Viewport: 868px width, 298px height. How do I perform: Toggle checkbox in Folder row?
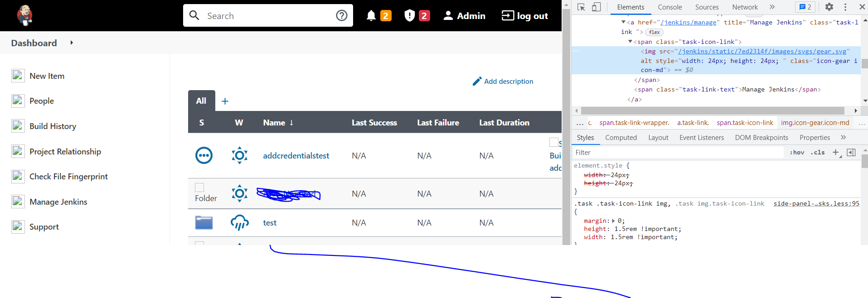click(199, 187)
